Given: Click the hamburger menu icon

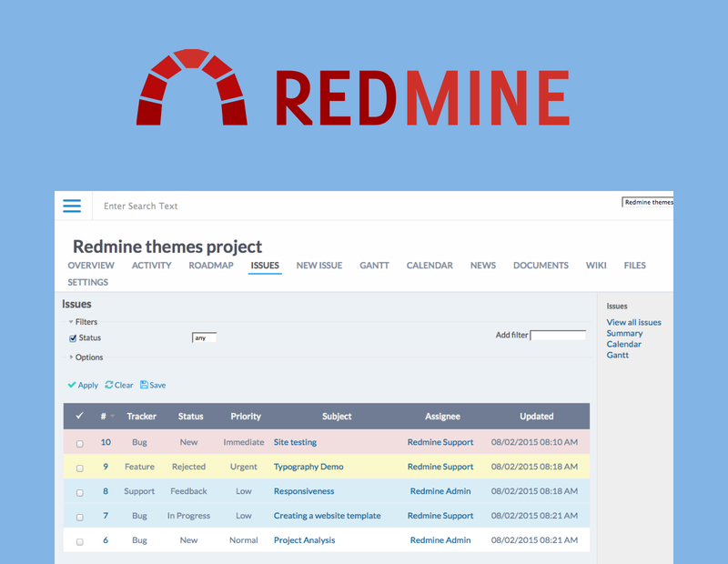Looking at the screenshot, I should (72, 206).
